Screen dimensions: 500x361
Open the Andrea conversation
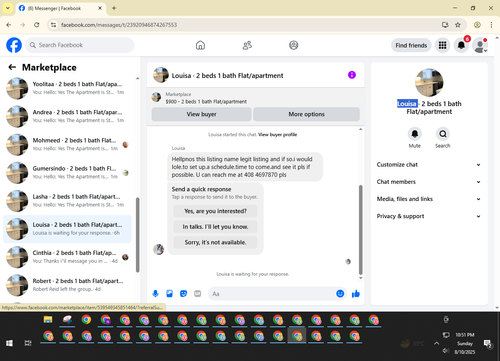pyautogui.click(x=68, y=116)
